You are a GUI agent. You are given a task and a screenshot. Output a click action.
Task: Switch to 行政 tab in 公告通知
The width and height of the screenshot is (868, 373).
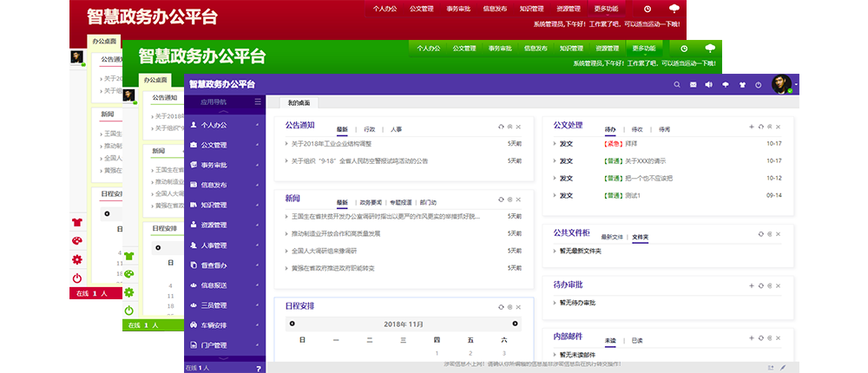(x=370, y=129)
